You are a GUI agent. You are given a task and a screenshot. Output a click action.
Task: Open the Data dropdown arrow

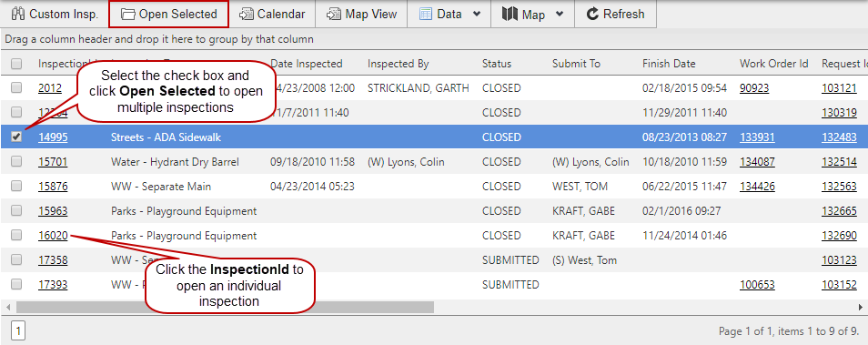(x=477, y=15)
